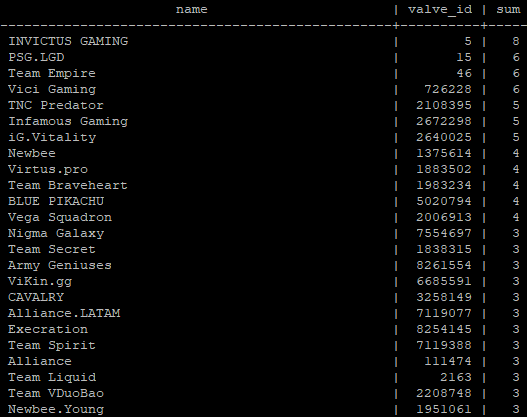Viewport: 527px width, 417px height.
Task: Click the iG.Vitality row name
Action: 52,137
